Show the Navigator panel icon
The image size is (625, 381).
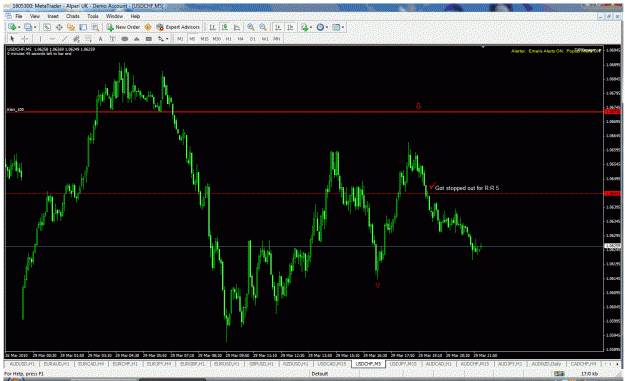tap(71, 27)
